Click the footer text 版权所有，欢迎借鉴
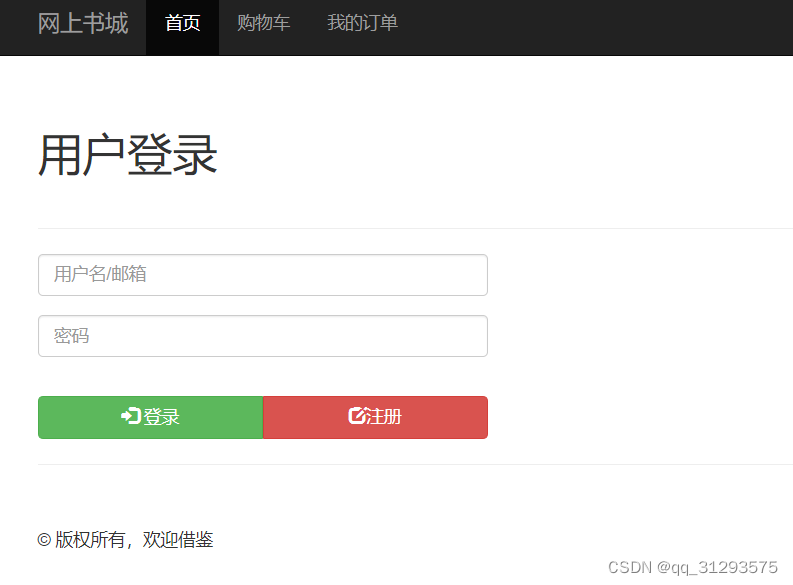793x585 pixels. [x=134, y=540]
